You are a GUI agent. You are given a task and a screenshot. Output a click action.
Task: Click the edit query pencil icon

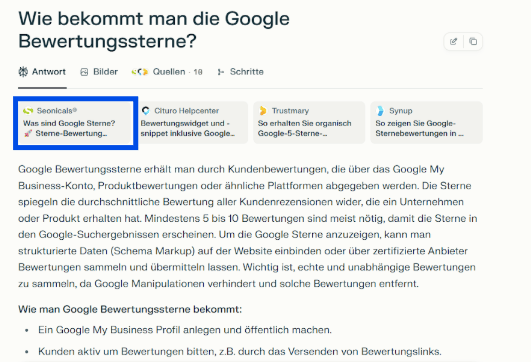pos(453,42)
